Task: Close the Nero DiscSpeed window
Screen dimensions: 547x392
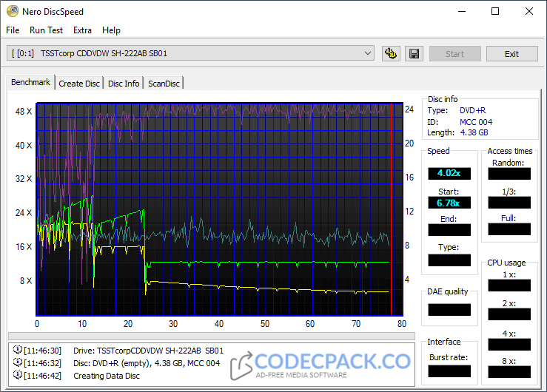Action: (528, 12)
